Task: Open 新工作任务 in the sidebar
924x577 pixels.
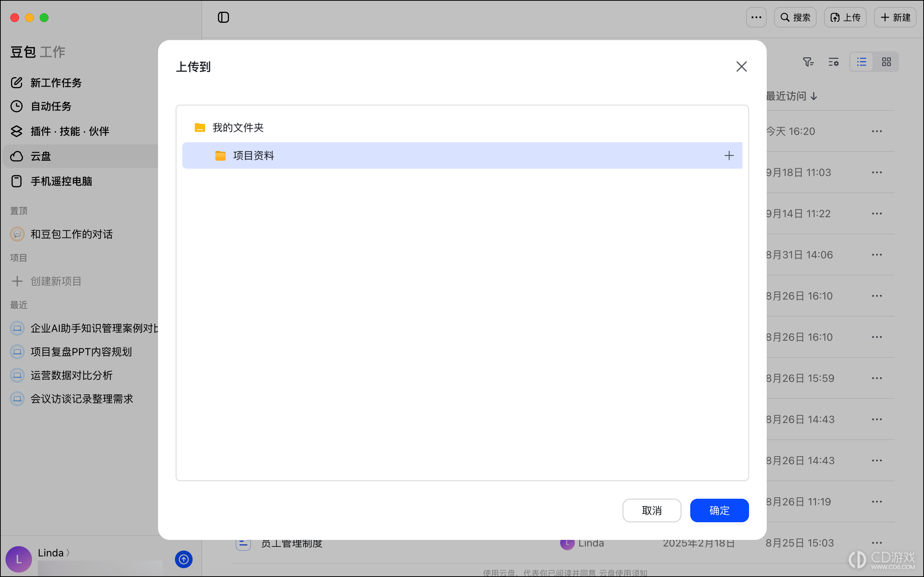Action: click(47, 83)
